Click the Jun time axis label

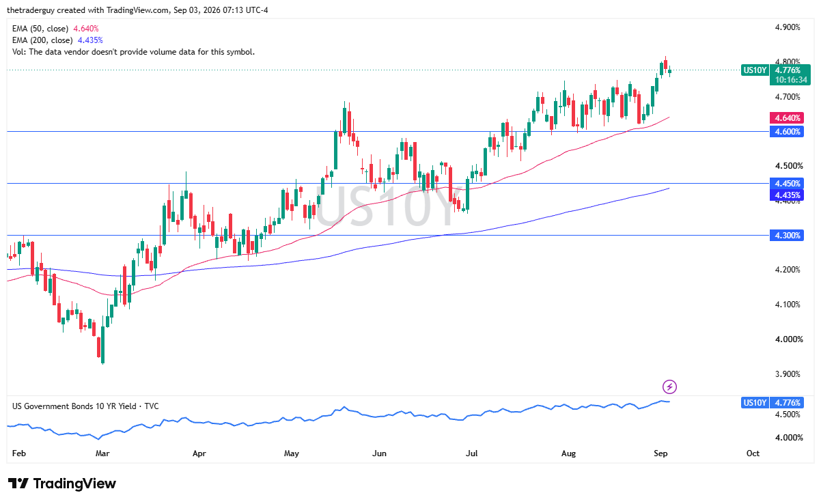pyautogui.click(x=380, y=453)
